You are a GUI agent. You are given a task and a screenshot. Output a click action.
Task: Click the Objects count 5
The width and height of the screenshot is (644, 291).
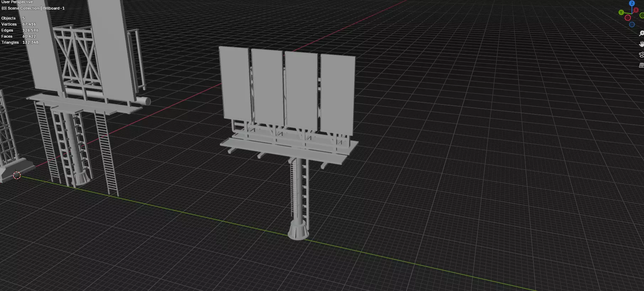click(23, 18)
